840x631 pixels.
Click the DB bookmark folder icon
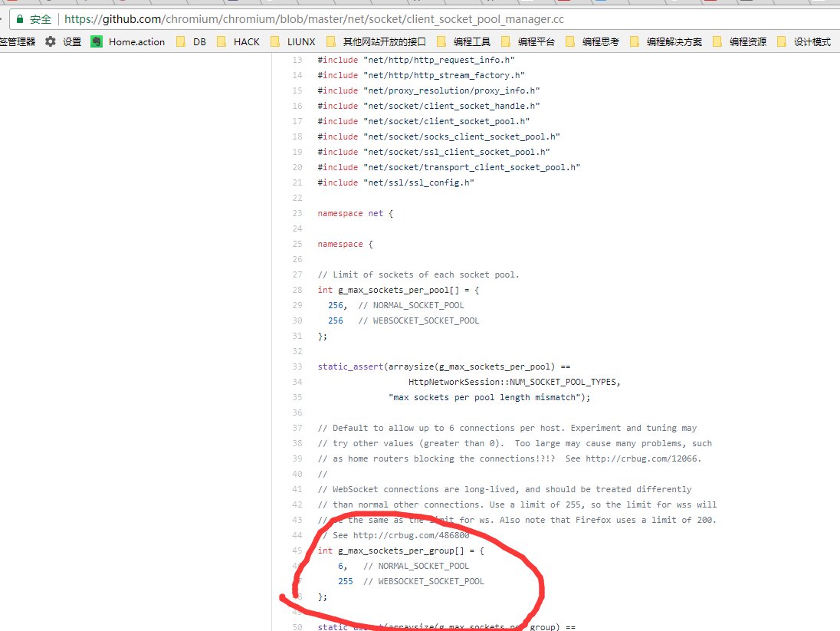[181, 41]
